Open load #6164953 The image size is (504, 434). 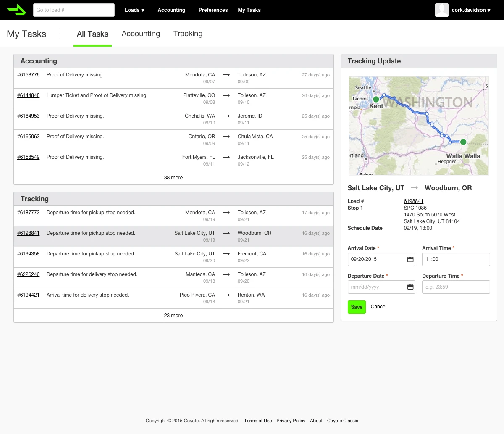(29, 116)
